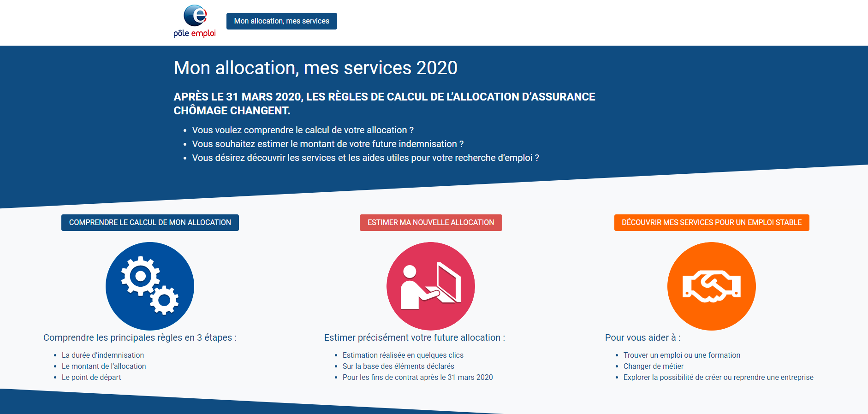Click 'Estimer ma nouvelle allocation' button
The width and height of the screenshot is (868, 414).
[x=431, y=223]
